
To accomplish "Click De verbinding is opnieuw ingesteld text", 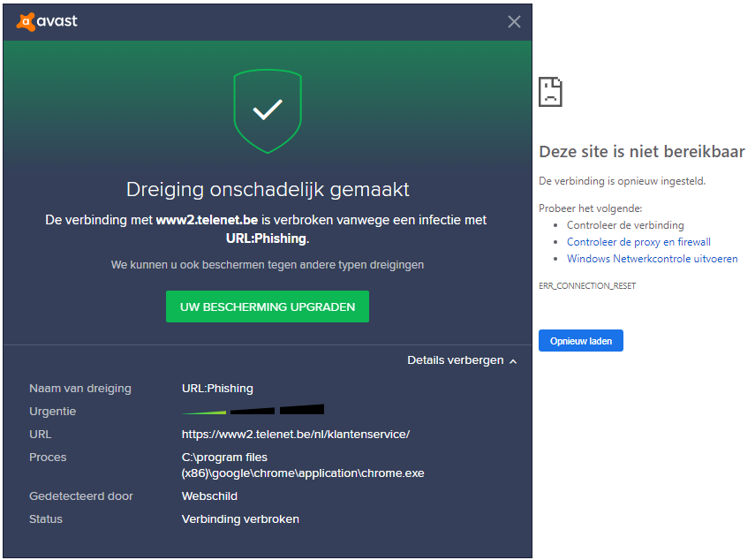I will coord(623,181).
